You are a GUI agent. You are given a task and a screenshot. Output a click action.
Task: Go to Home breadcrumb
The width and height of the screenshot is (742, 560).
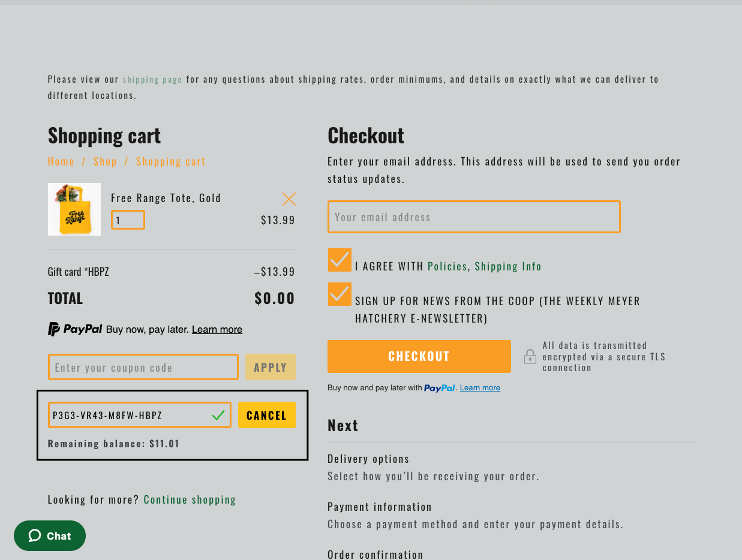(x=61, y=161)
